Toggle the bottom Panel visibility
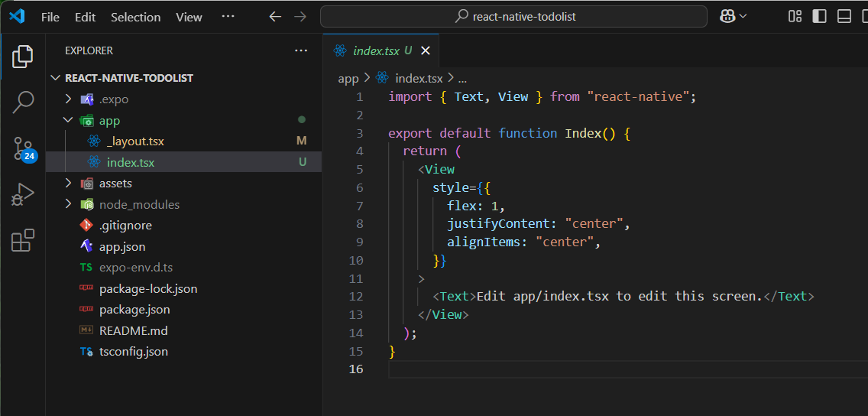This screenshot has height=416, width=868. click(844, 17)
